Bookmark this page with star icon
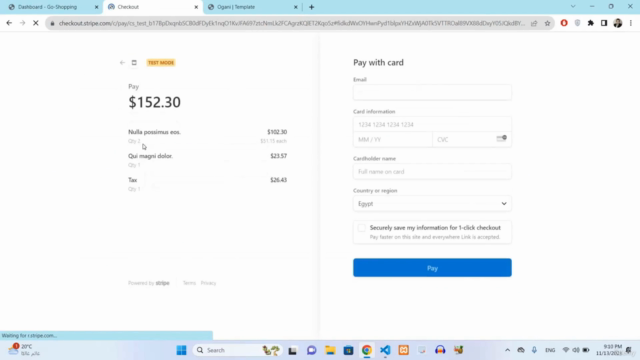The height and width of the screenshot is (360, 640). (x=547, y=23)
